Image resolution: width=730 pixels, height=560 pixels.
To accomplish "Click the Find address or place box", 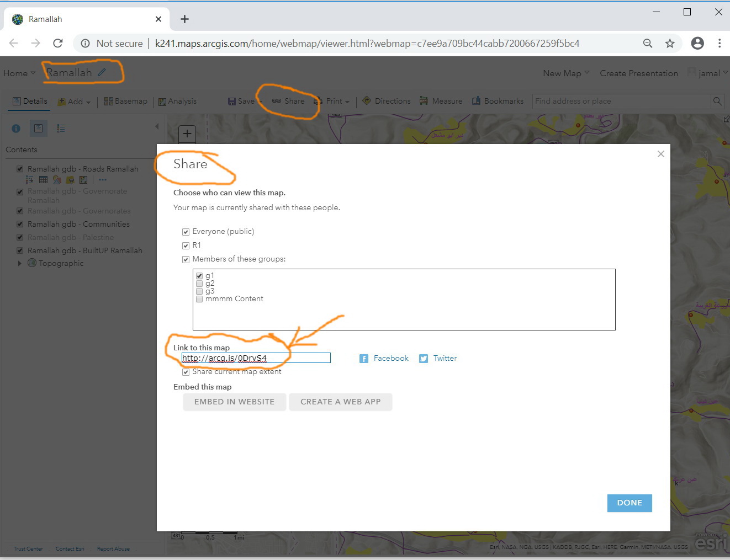I will (x=622, y=101).
